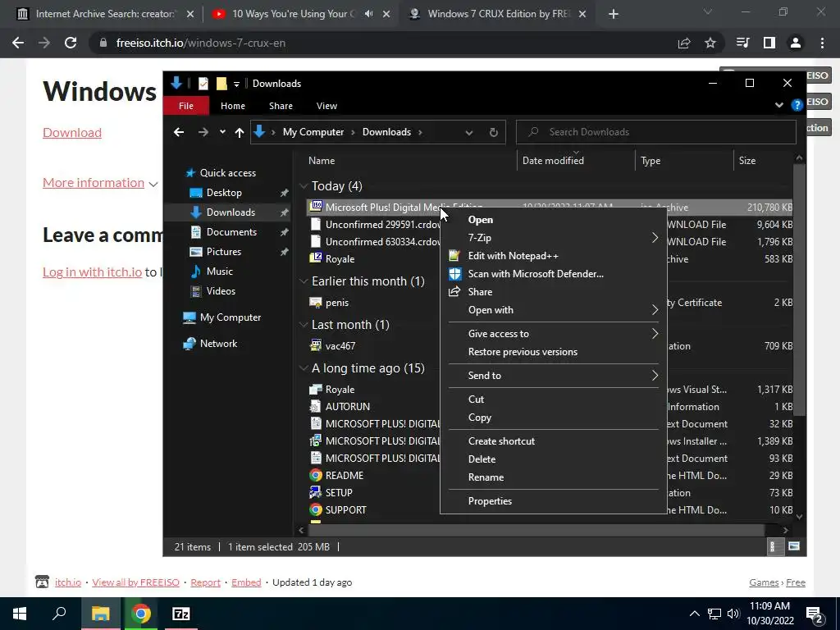Collapse the Today (4) group
The height and width of the screenshot is (630, 840).
tap(304, 186)
